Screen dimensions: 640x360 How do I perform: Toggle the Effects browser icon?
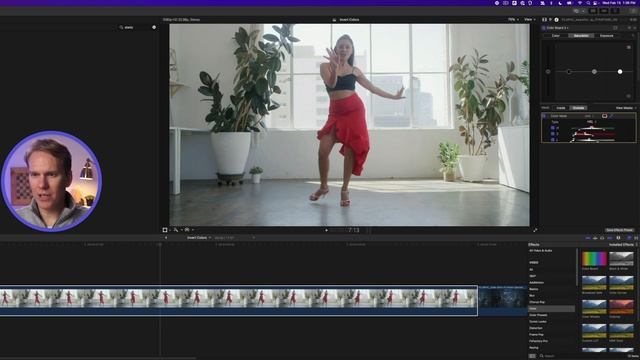click(629, 238)
